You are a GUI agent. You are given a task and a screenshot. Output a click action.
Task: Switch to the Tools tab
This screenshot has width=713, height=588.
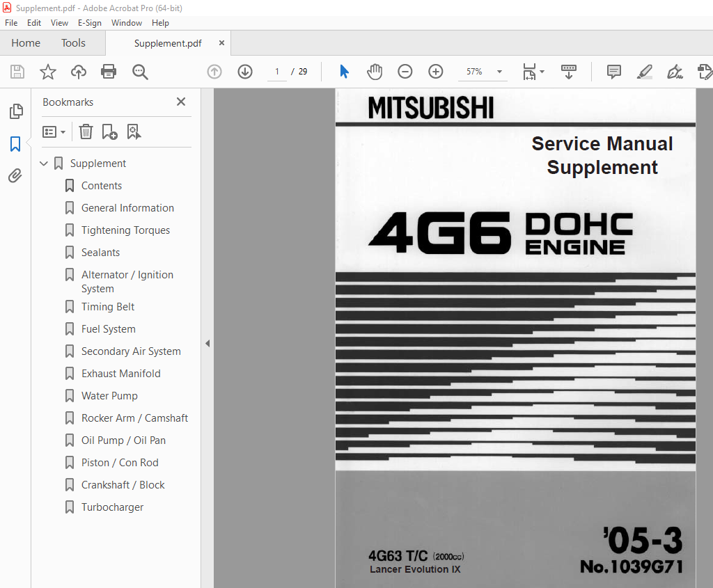click(x=73, y=43)
